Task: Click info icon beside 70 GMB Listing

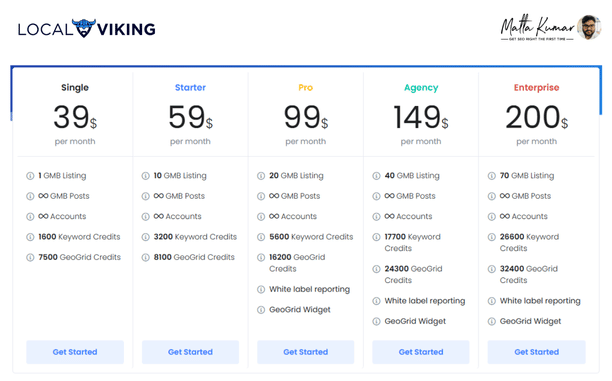Action: pos(492,176)
